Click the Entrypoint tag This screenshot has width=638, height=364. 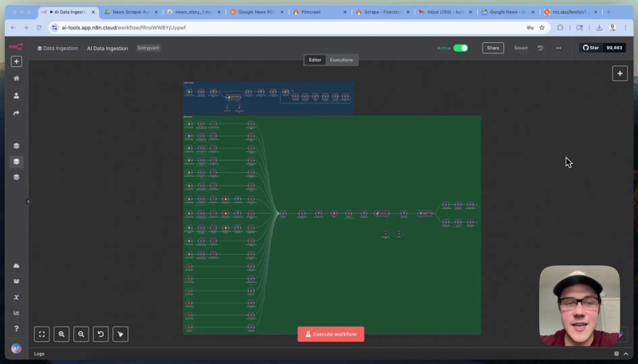(x=148, y=48)
